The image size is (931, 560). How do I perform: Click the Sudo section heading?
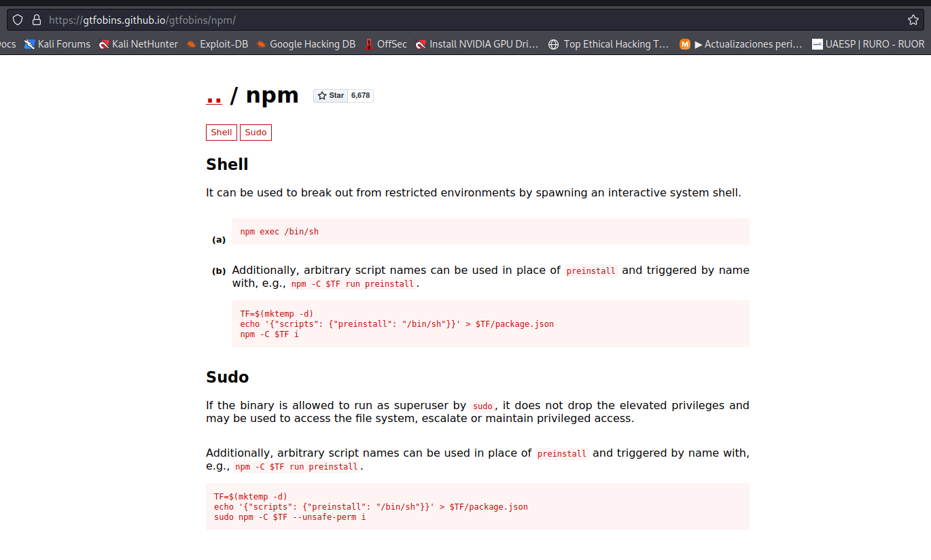pyautogui.click(x=228, y=377)
